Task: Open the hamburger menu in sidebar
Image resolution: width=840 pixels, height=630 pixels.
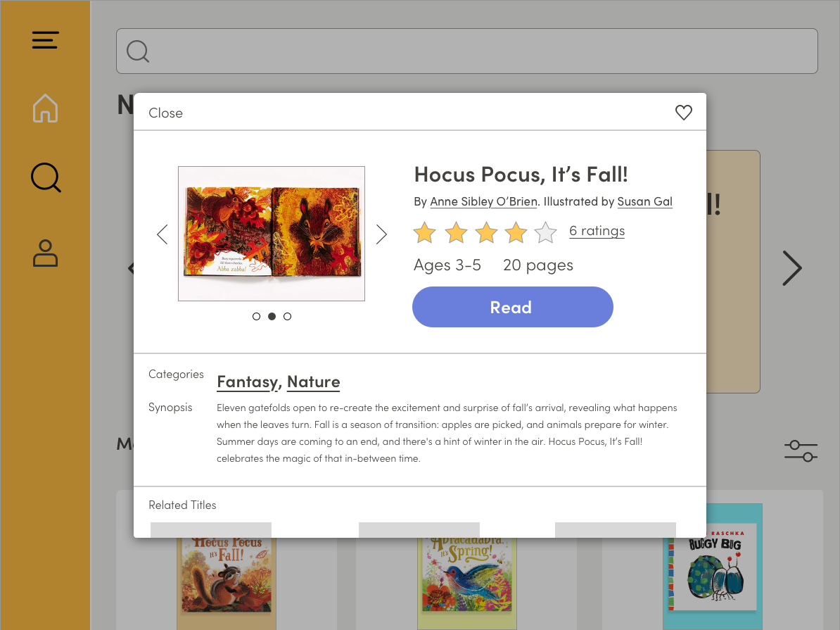Action: [x=45, y=40]
